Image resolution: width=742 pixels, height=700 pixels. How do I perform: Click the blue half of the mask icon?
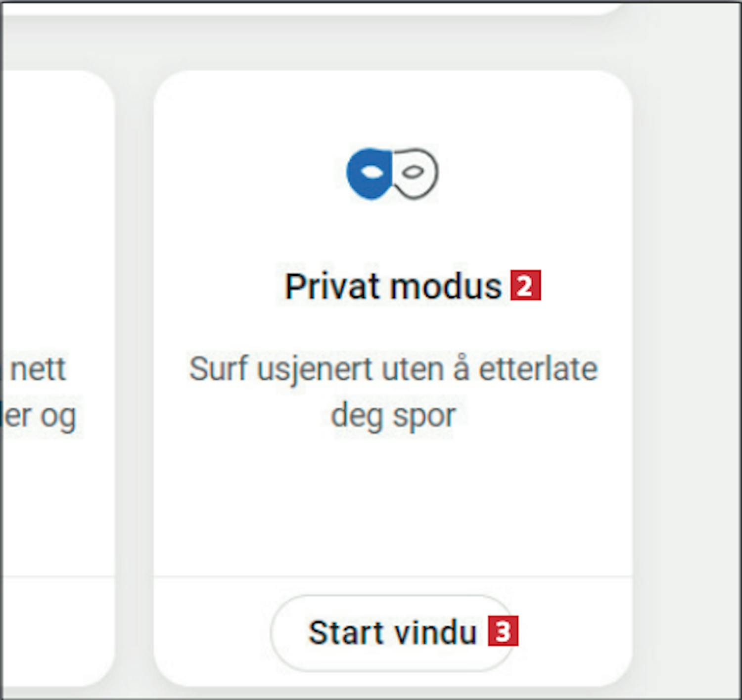[x=369, y=174]
